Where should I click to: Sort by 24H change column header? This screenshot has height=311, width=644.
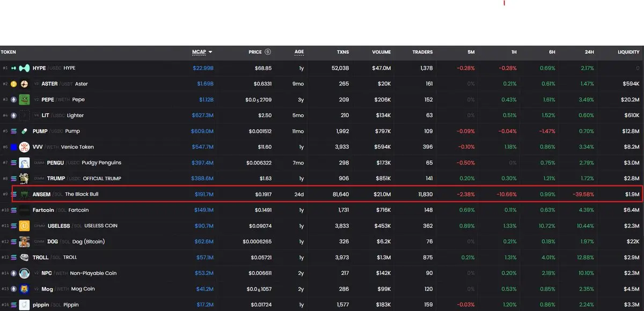(589, 52)
